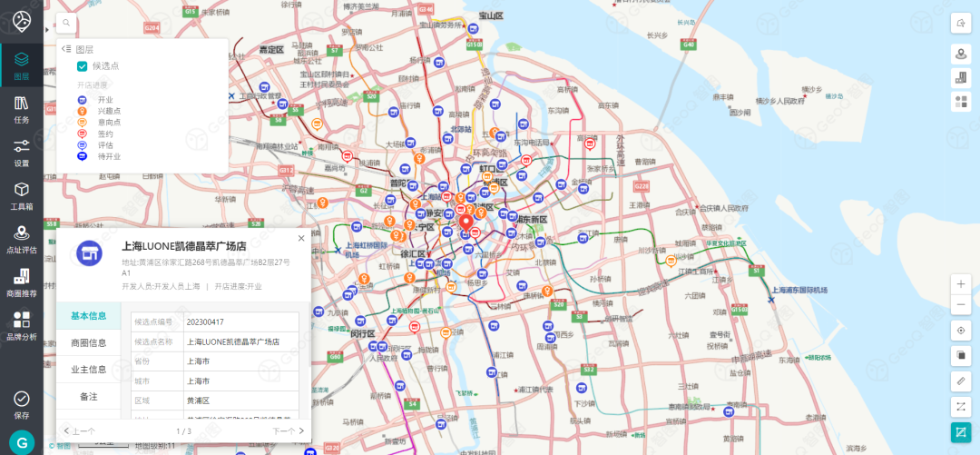Click the red selected location pin on map

click(465, 223)
